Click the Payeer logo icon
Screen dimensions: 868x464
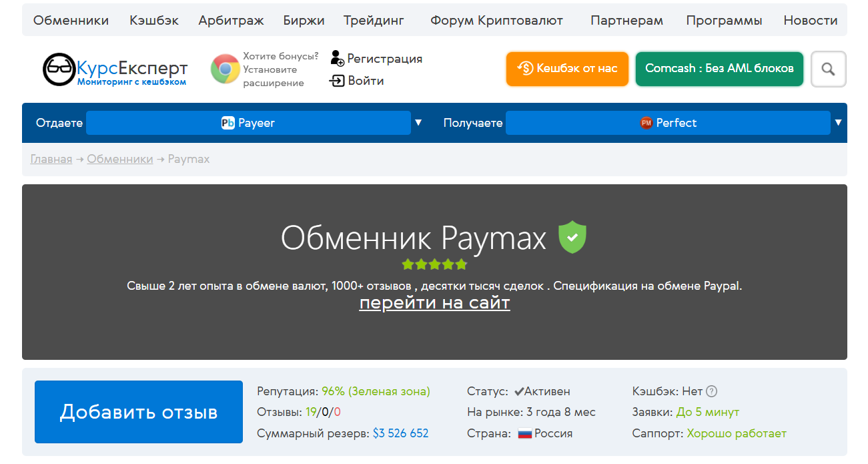tap(228, 123)
